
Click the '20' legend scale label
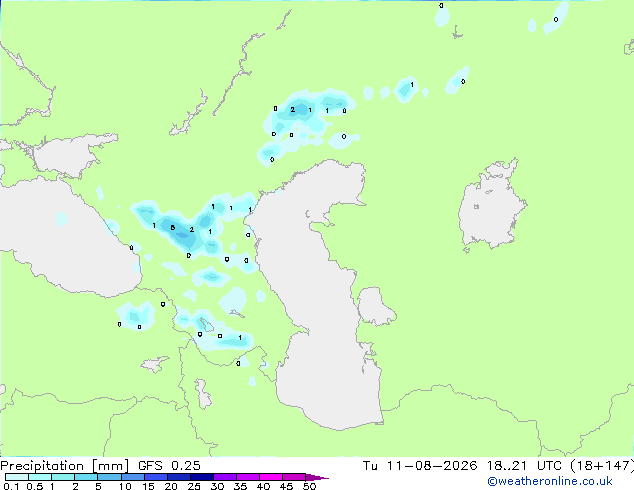(x=171, y=486)
